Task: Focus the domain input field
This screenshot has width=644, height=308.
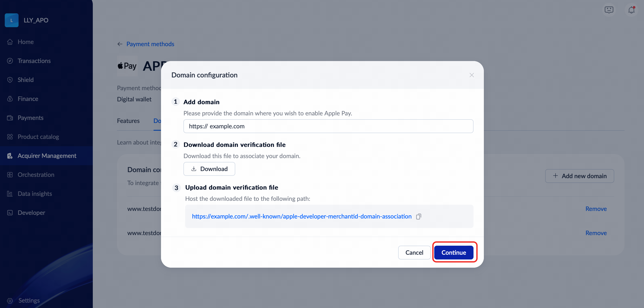Action: point(328,126)
